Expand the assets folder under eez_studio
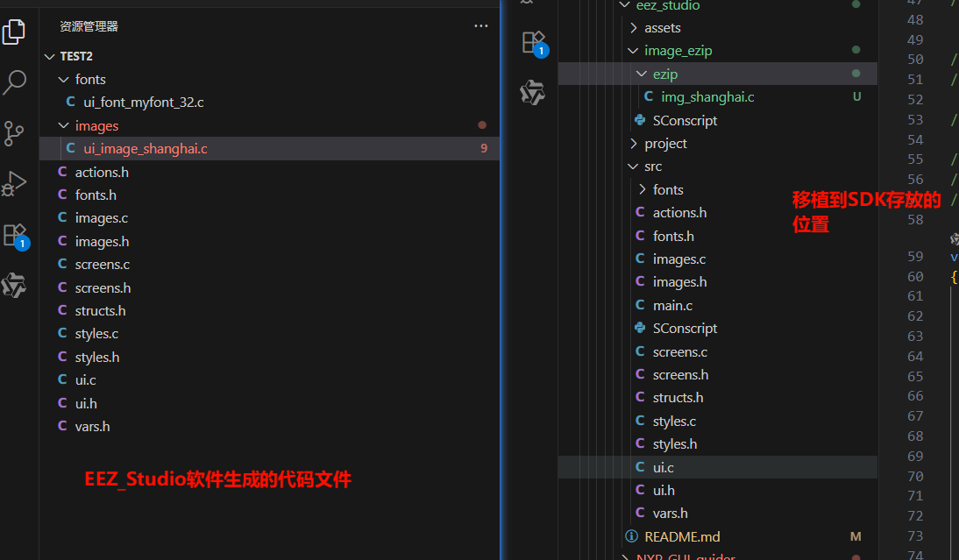The height and width of the screenshot is (560, 959). (x=662, y=28)
